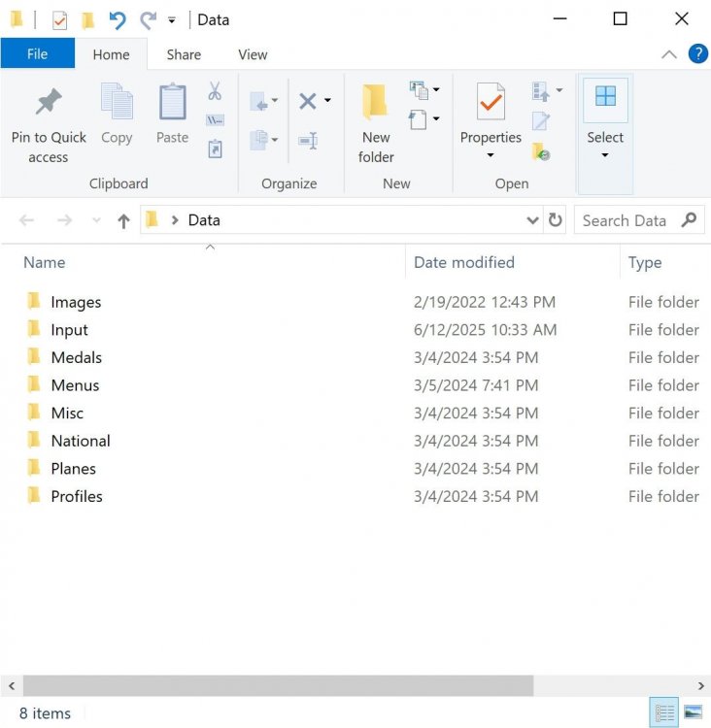
Task: Click the New item icon
Action: 420,90
